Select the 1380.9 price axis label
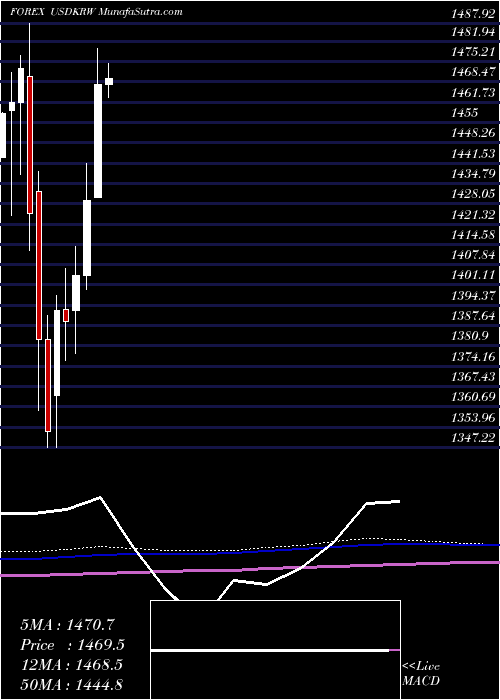The image size is (500, 700). [470, 335]
